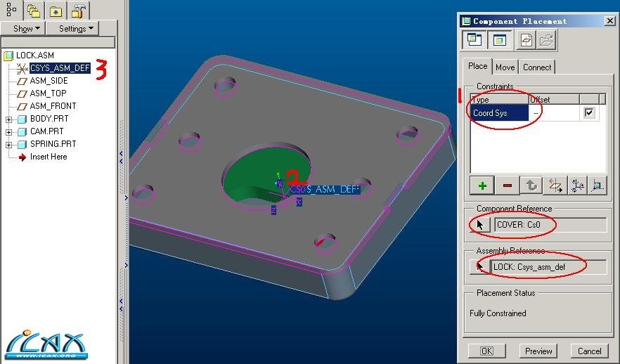620x364 pixels.
Task: Click the Type column header
Action: coord(499,100)
